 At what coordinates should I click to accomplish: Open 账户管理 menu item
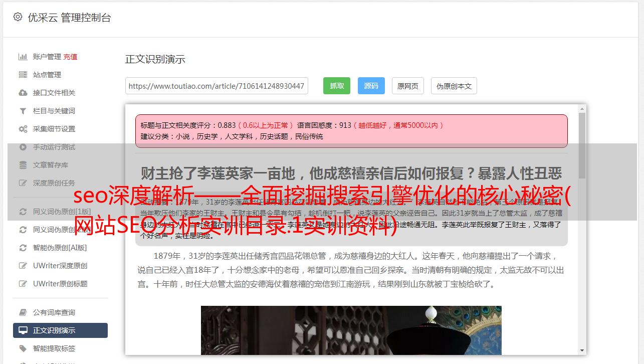tap(47, 57)
